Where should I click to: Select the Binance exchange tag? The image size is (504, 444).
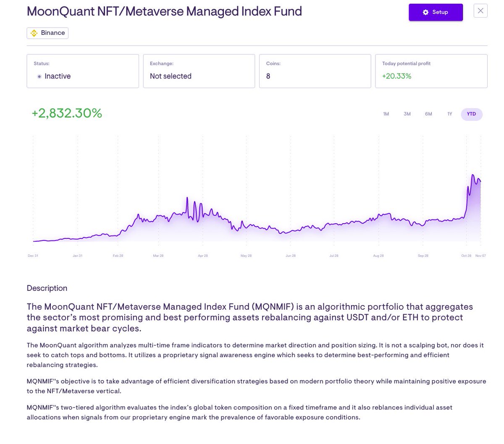point(47,33)
